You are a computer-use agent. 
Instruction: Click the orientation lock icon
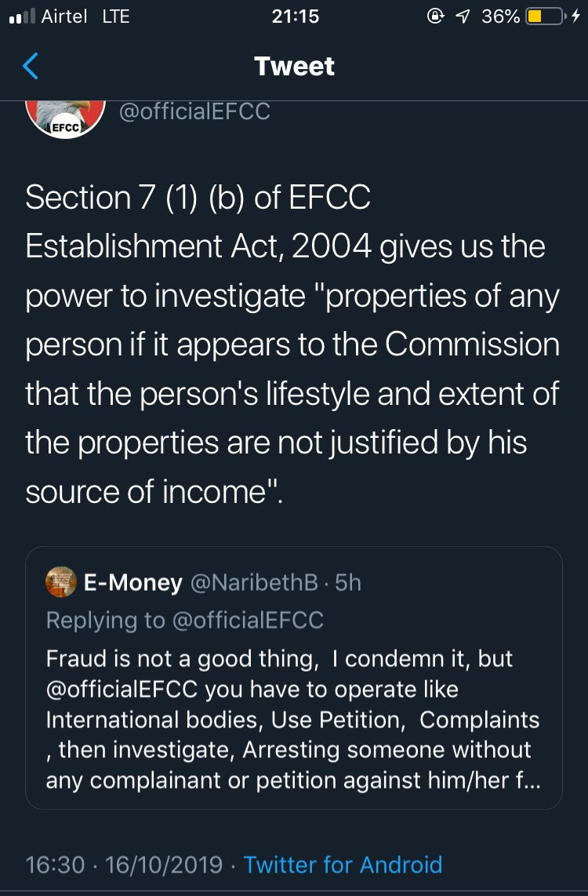click(437, 14)
